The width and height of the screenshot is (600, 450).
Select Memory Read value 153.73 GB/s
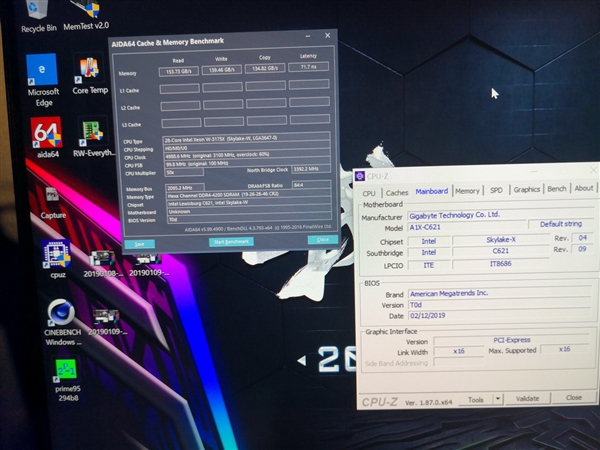[x=179, y=71]
